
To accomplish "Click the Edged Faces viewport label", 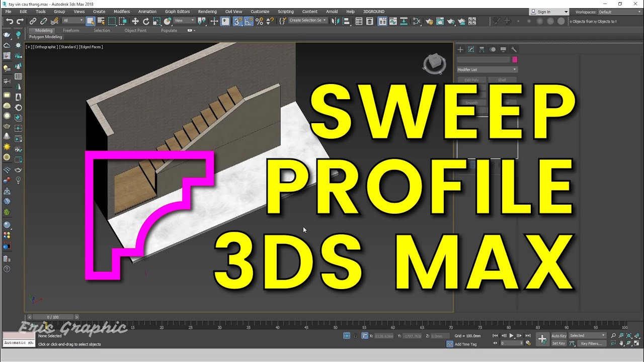I will pyautogui.click(x=91, y=47).
